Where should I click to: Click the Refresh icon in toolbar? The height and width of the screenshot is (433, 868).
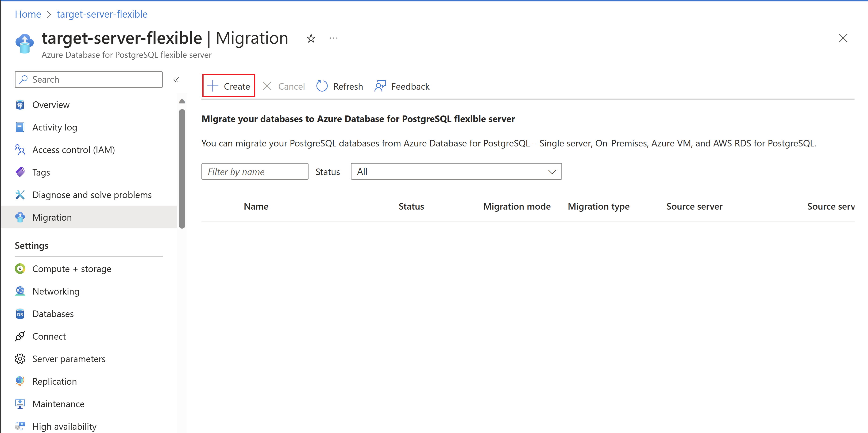pos(322,86)
